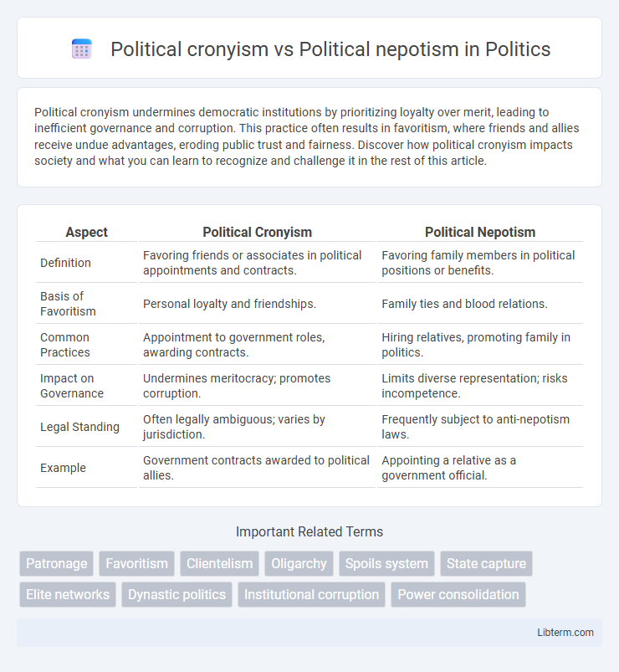
Task: Select the Spoils system tag
Action: [x=386, y=563]
